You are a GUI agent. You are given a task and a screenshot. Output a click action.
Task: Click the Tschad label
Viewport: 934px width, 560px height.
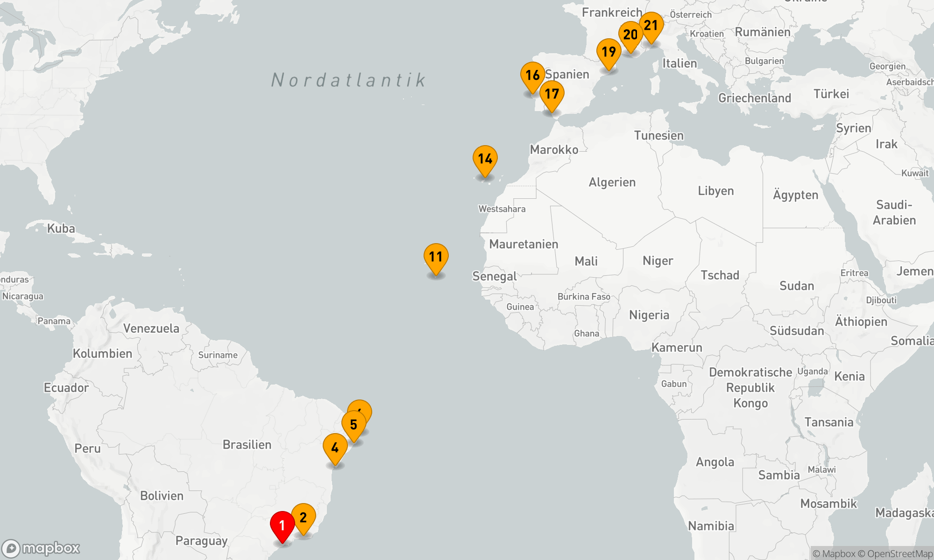click(720, 275)
